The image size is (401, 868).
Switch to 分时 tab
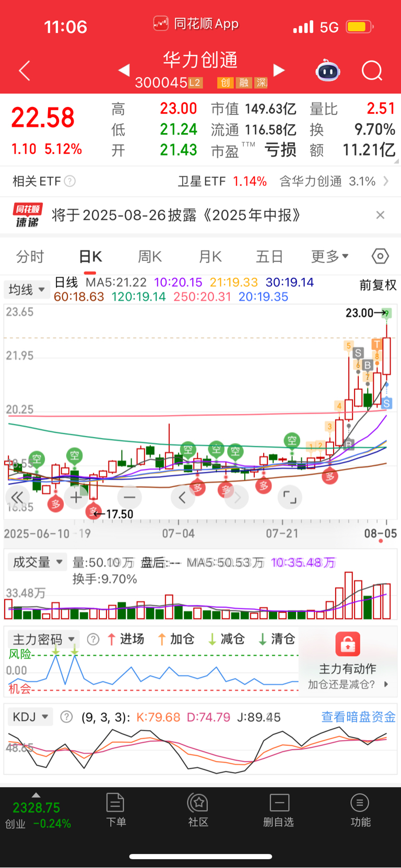point(30,256)
